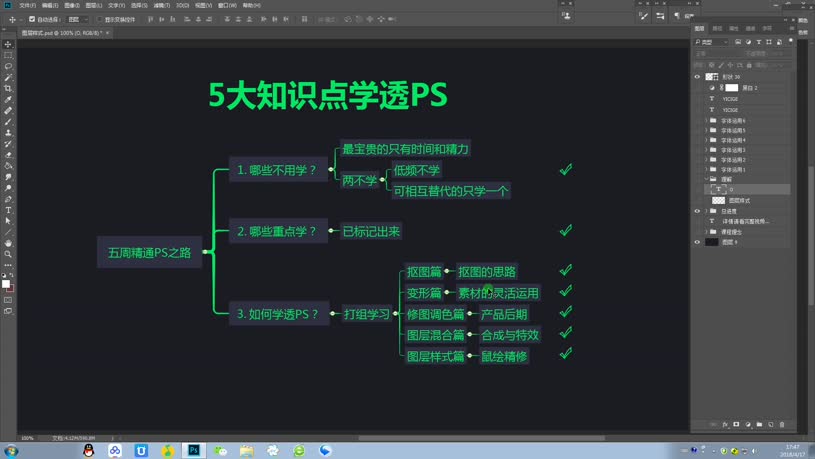Select the Paint Bucket tool
The height and width of the screenshot is (459, 815).
coord(8,166)
